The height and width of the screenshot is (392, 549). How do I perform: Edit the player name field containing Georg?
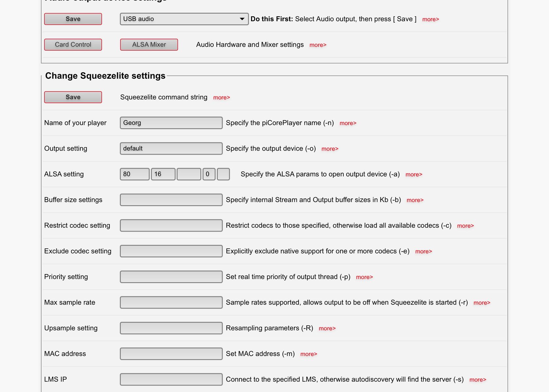(x=171, y=123)
